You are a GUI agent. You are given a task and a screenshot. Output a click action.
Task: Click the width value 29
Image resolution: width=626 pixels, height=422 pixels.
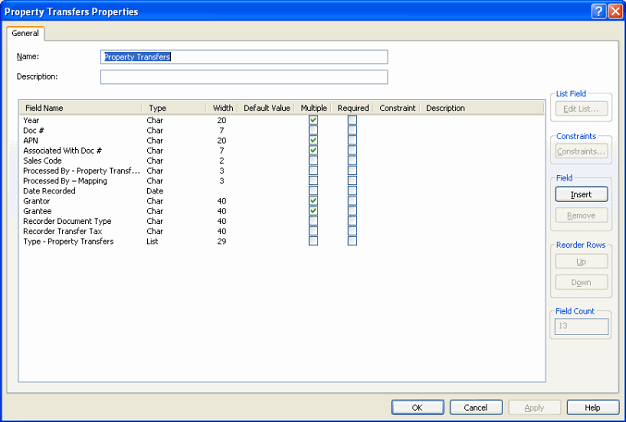pos(222,241)
